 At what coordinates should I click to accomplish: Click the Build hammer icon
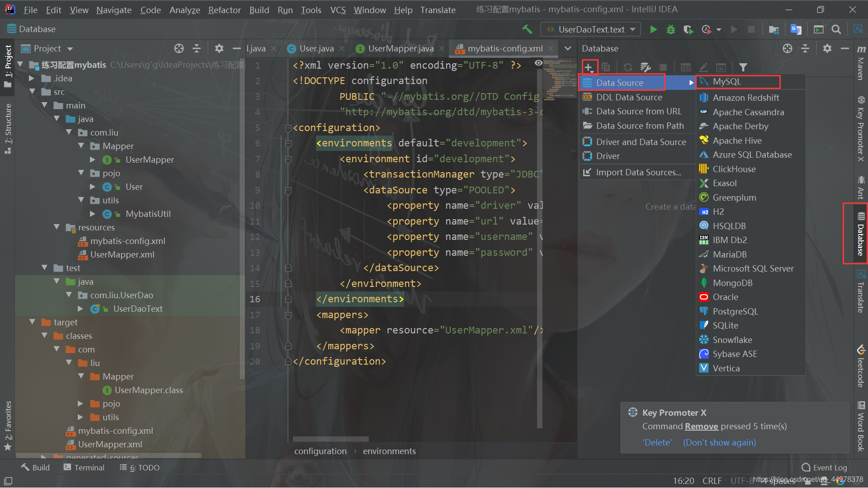coord(527,29)
